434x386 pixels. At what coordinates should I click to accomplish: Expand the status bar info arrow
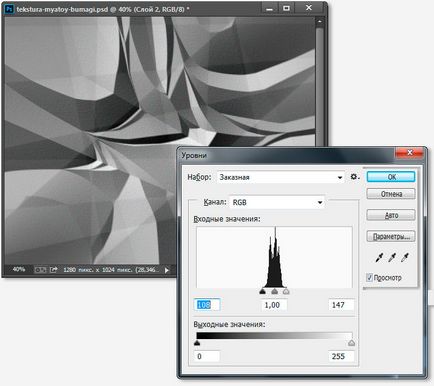pyautogui.click(x=167, y=270)
